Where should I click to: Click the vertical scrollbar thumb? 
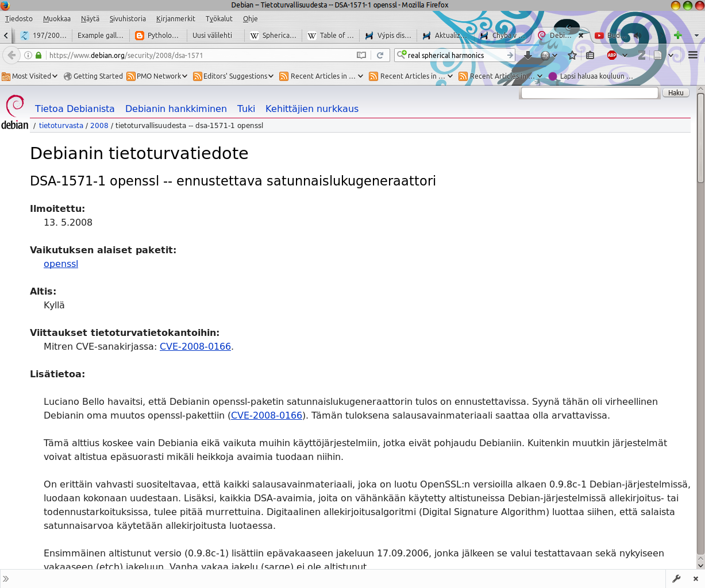click(700, 138)
